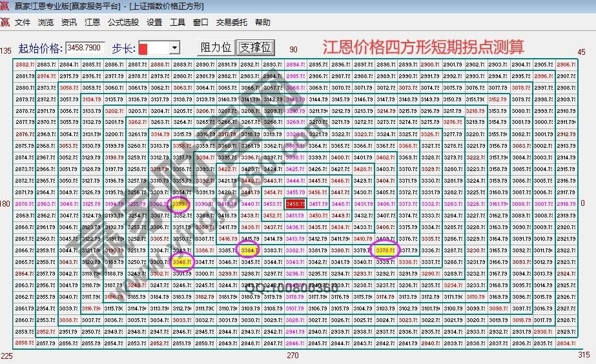596x364 pixels.
Task: Open the 浏览 menu
Action: [x=46, y=22]
